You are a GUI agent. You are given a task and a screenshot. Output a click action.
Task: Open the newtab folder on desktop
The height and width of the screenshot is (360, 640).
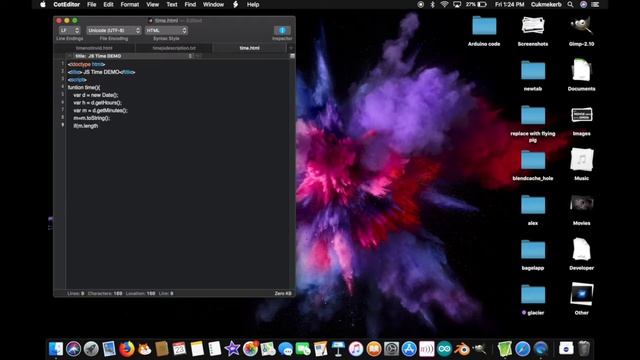tap(533, 71)
